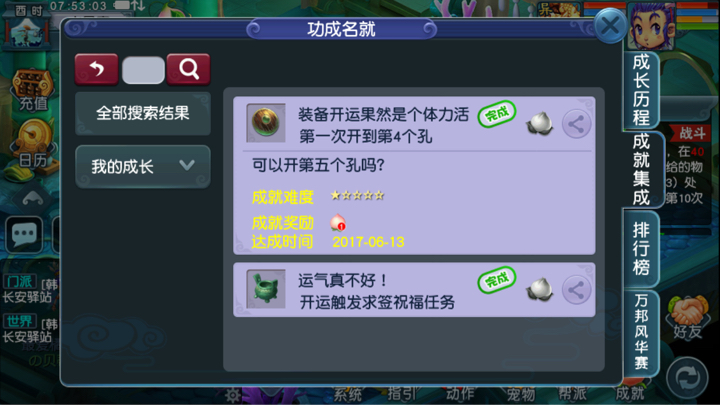Click the player avatar portrait
720x405 pixels.
651,26
